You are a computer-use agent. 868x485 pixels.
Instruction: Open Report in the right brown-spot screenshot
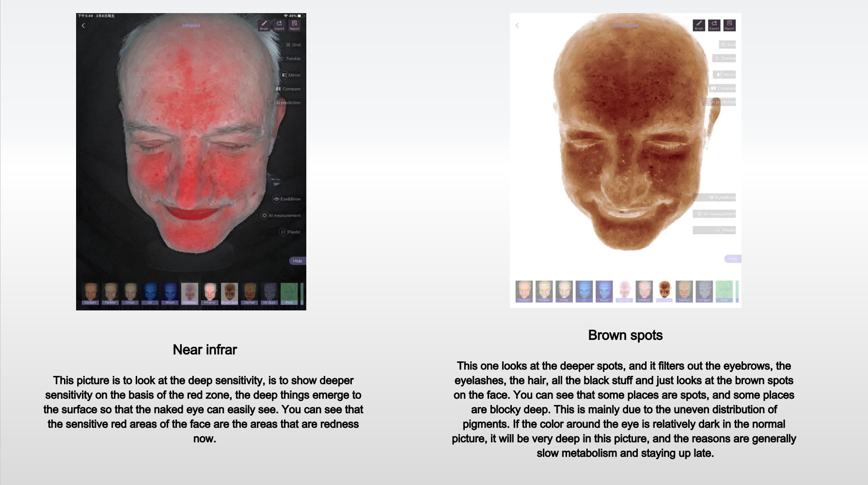pos(729,25)
